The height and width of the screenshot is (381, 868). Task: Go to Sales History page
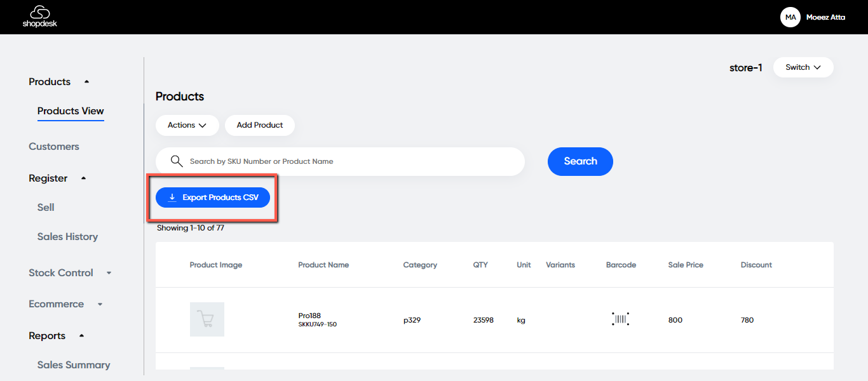(67, 237)
